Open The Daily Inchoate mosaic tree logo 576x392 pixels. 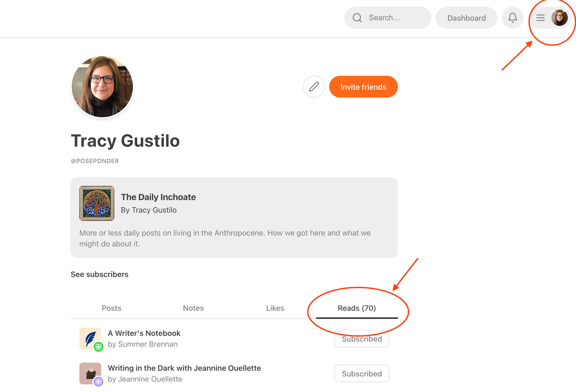coord(97,203)
